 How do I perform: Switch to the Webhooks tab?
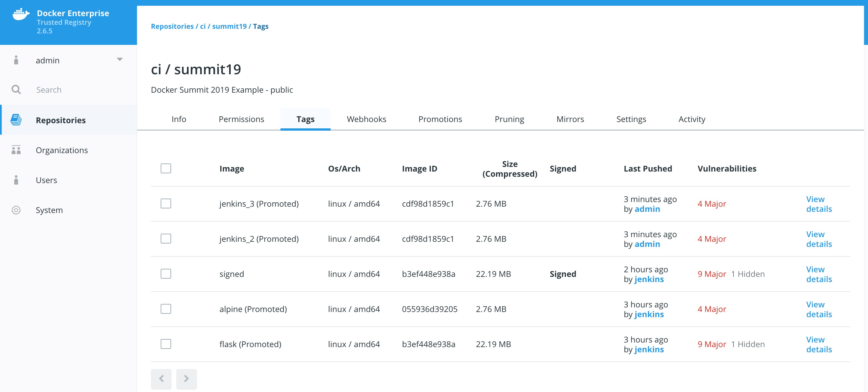[x=366, y=119]
